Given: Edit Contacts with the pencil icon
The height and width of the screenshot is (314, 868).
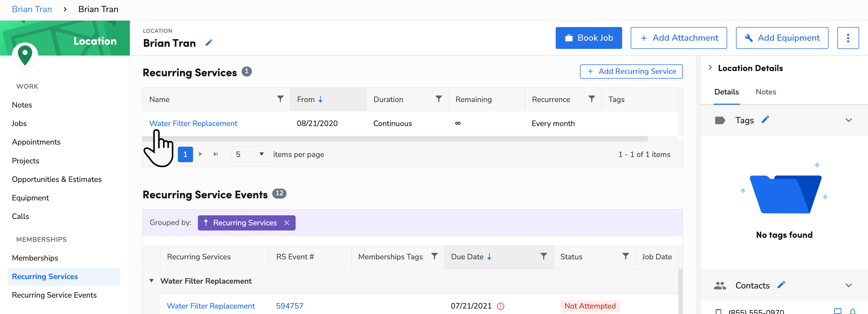Looking at the screenshot, I should 781,285.
